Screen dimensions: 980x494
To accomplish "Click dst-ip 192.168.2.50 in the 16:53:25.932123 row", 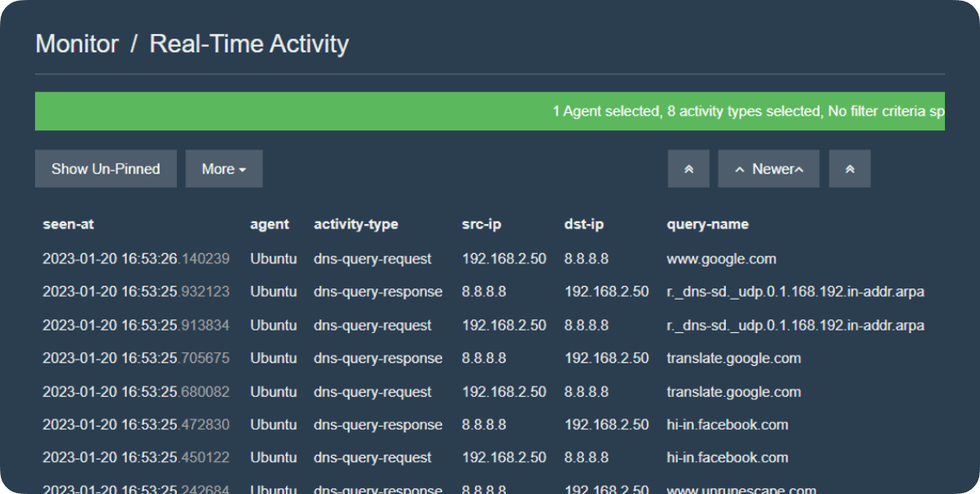I will coord(607,292).
